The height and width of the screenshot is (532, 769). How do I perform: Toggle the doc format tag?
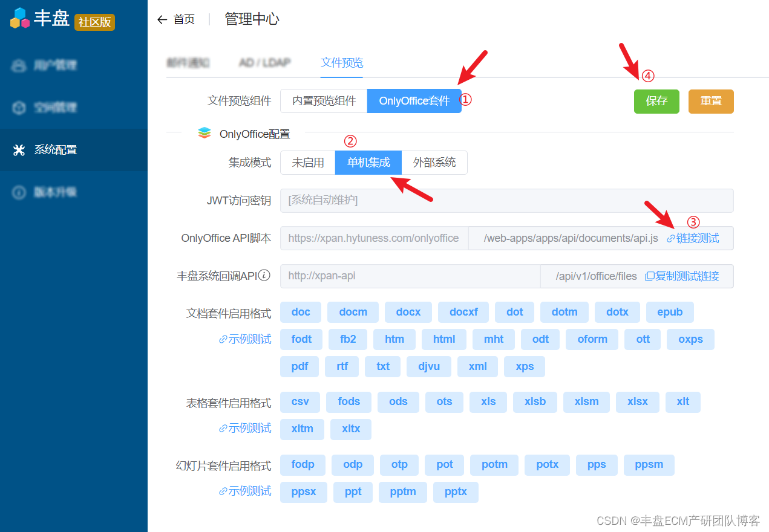point(301,312)
